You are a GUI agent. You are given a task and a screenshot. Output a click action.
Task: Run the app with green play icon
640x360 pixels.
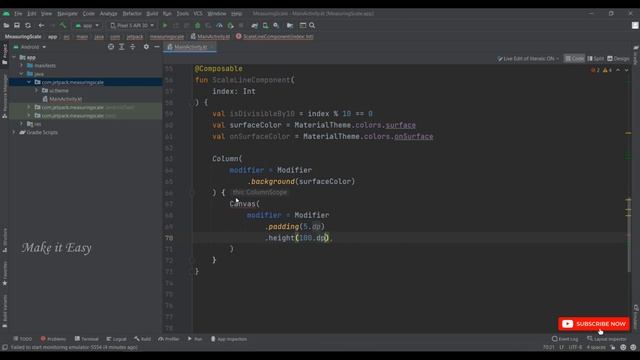click(x=165, y=25)
